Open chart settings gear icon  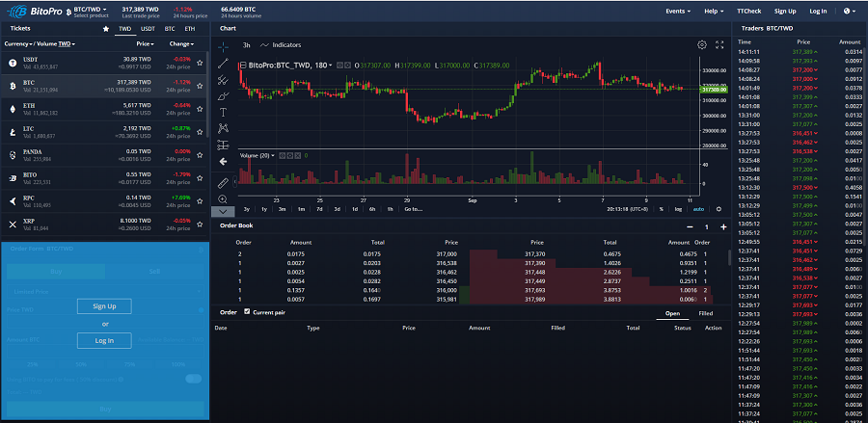(x=702, y=44)
